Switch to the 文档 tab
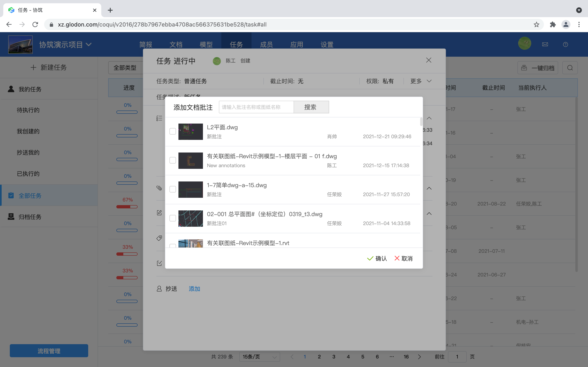The image size is (588, 367). click(176, 44)
